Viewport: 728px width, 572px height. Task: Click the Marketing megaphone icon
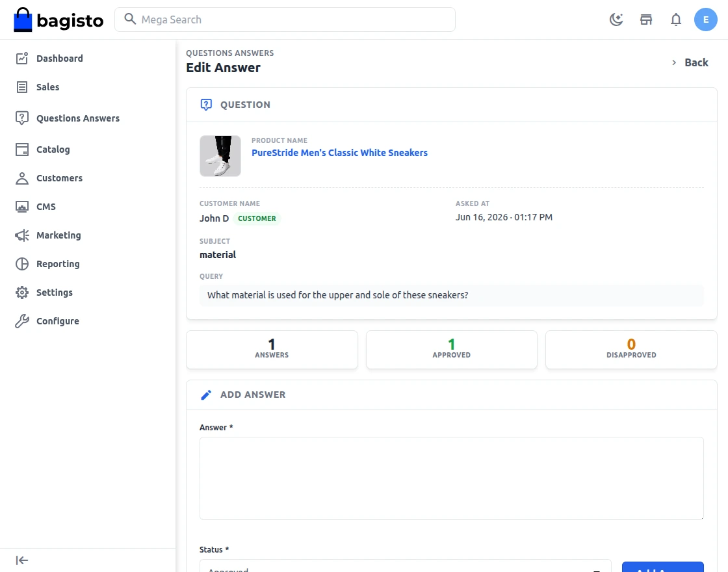pyautogui.click(x=22, y=235)
